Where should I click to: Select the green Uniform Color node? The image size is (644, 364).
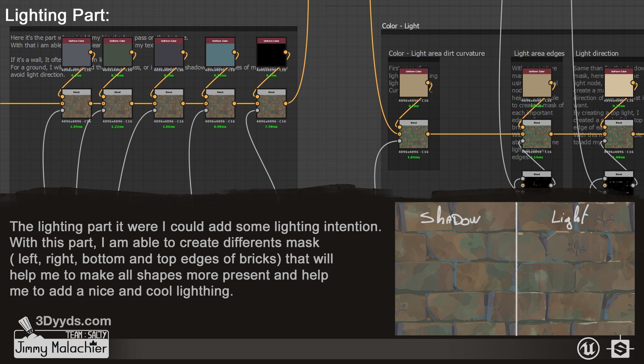[117, 54]
